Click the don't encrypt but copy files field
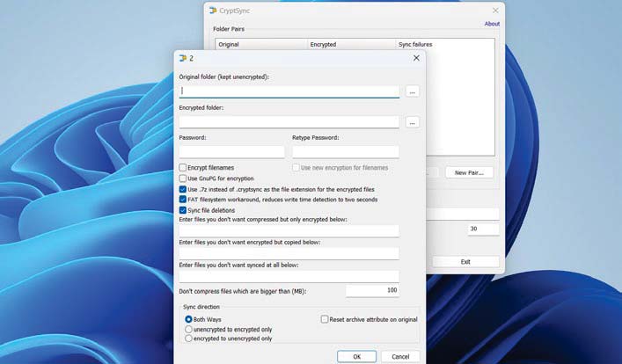Image resolution: width=622 pixels, height=364 pixels. pyautogui.click(x=289, y=254)
